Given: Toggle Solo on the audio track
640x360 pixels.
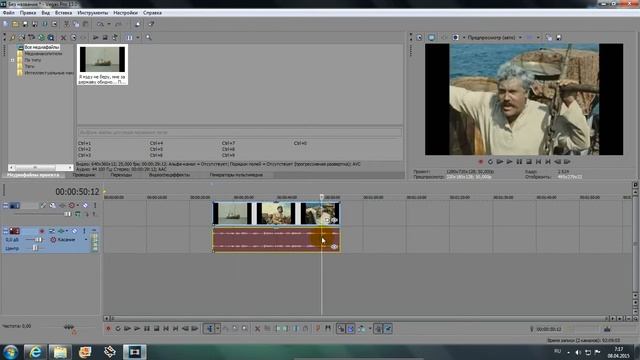Looking at the screenshot, I should coord(84,231).
